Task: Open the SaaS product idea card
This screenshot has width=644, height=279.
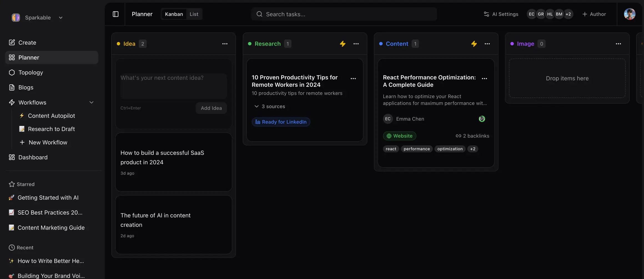Action: (173, 162)
